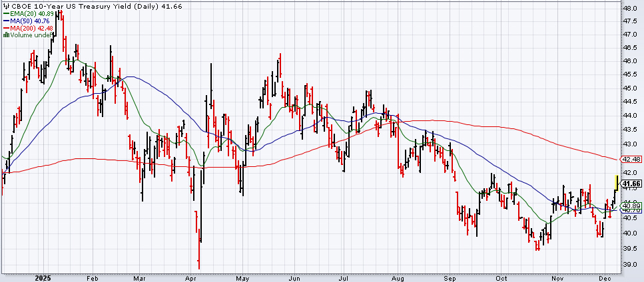This screenshot has width=644, height=282.
Task: Click the 40.0 y-axis label
Action: point(630,233)
